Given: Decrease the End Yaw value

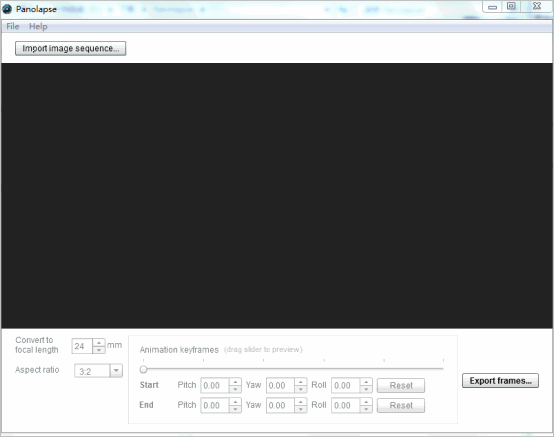Looking at the screenshot, I should [301, 409].
